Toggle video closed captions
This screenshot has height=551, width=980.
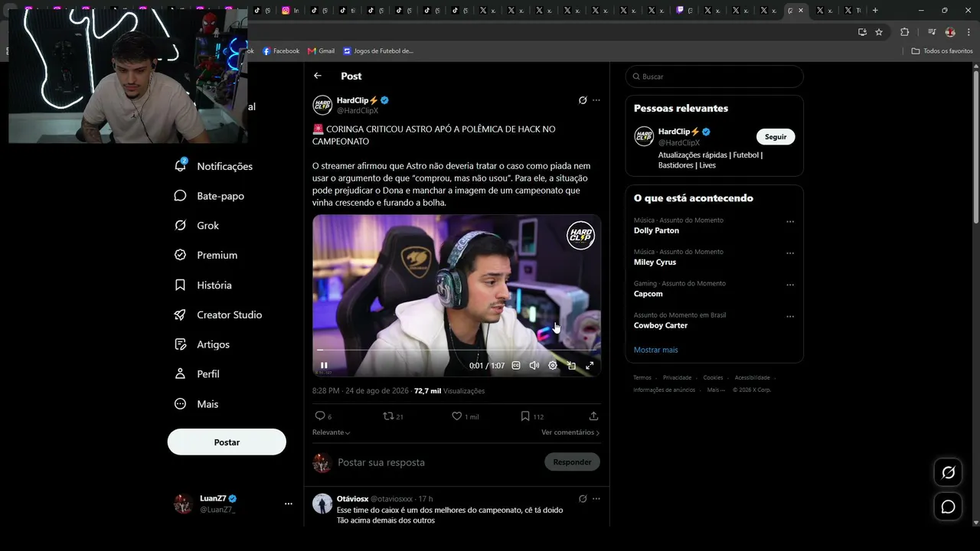pos(516,366)
